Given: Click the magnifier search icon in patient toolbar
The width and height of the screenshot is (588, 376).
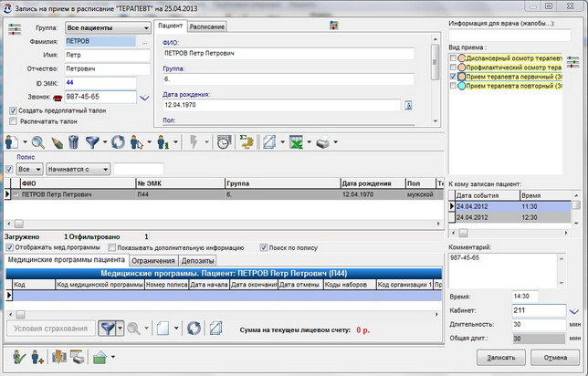Looking at the screenshot, I should tap(38, 142).
